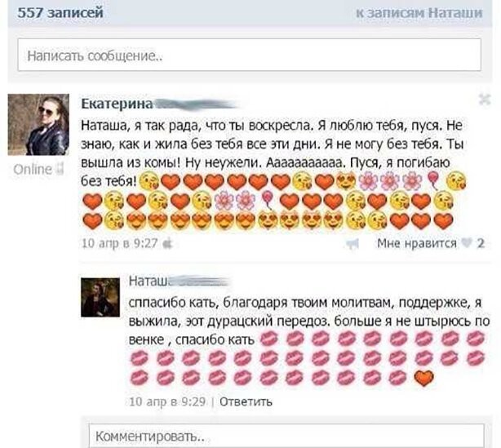Click the likes count 2
Screen dimensions: 501x448
481,243
